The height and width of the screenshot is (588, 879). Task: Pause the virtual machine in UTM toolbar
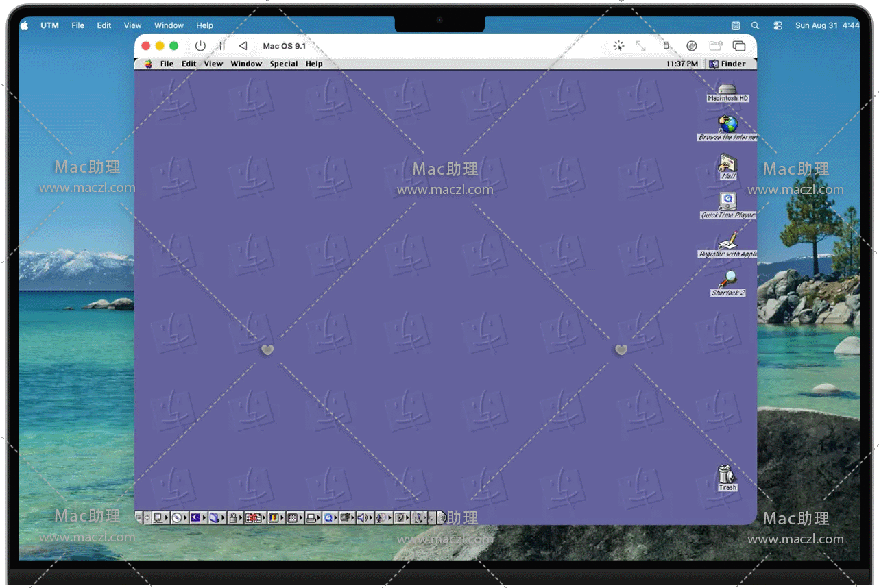pyautogui.click(x=221, y=46)
